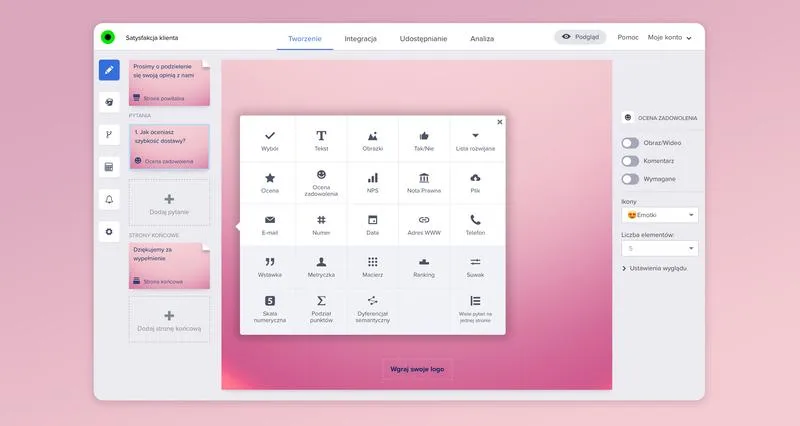Choose the Suwak slider question type
This screenshot has width=800, height=426.
475,266
